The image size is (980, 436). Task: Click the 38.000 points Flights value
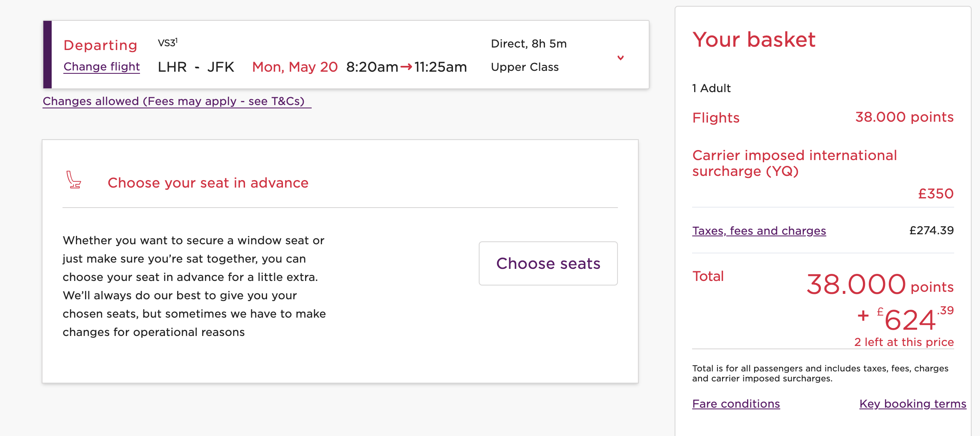904,117
